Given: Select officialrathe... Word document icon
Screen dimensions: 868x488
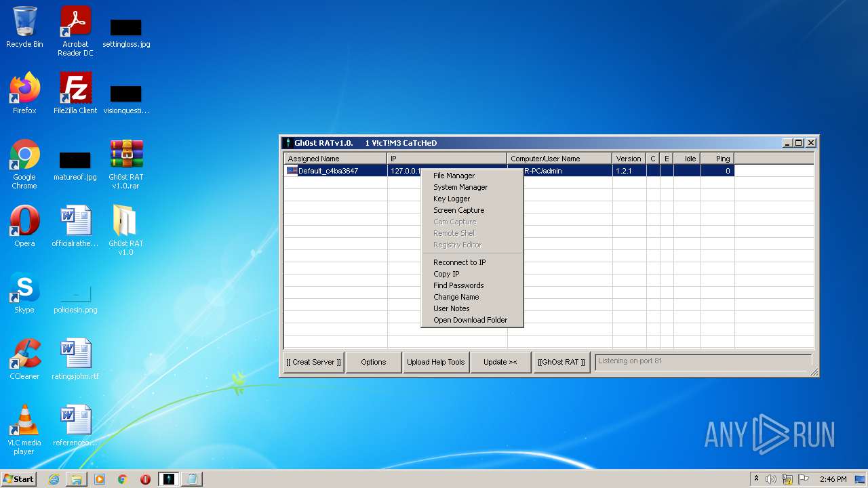Looking at the screenshot, I should click(75, 226).
